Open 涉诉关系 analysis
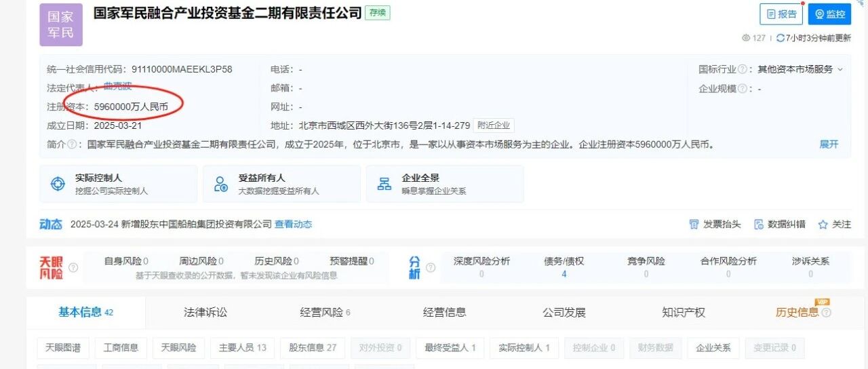 tap(810, 267)
